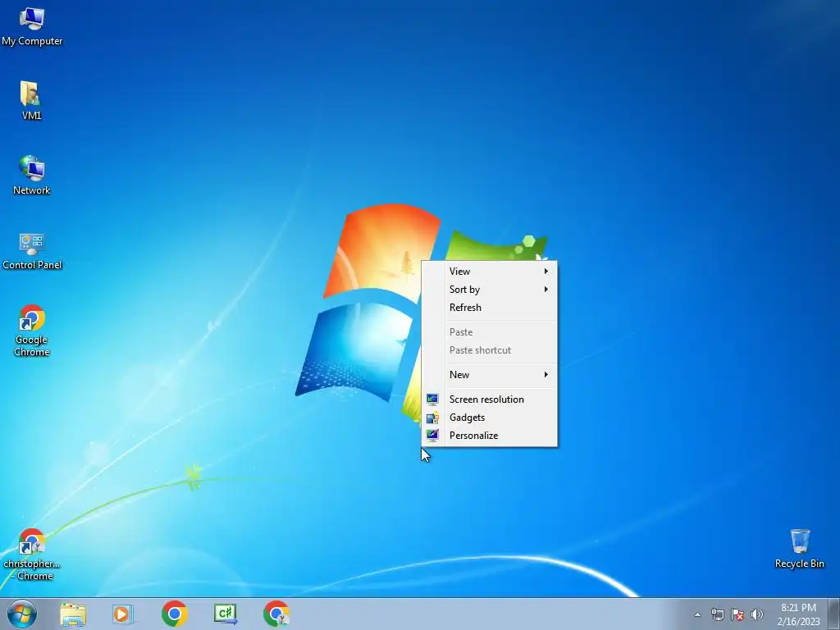Viewport: 840px width, 630px height.
Task: Click the arrow beside New
Action: 546,374
